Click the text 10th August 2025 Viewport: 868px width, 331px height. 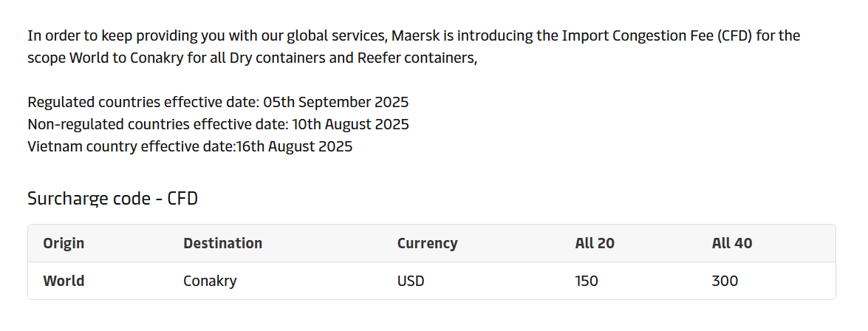[350, 125]
